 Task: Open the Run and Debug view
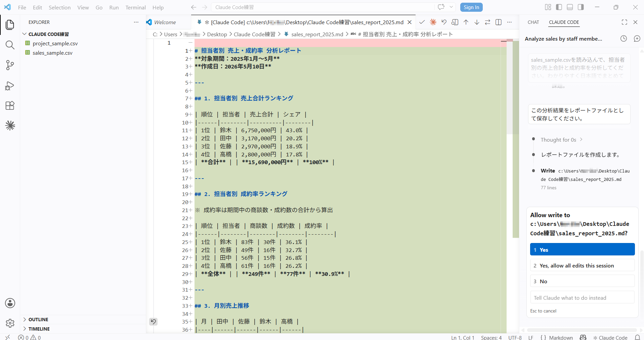click(x=10, y=86)
